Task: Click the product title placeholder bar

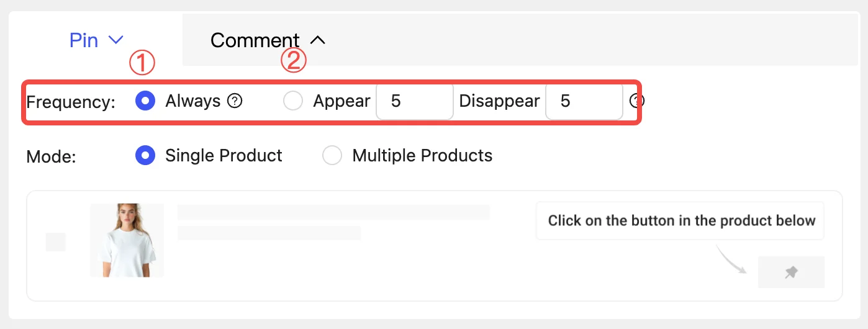Action: pos(333,212)
